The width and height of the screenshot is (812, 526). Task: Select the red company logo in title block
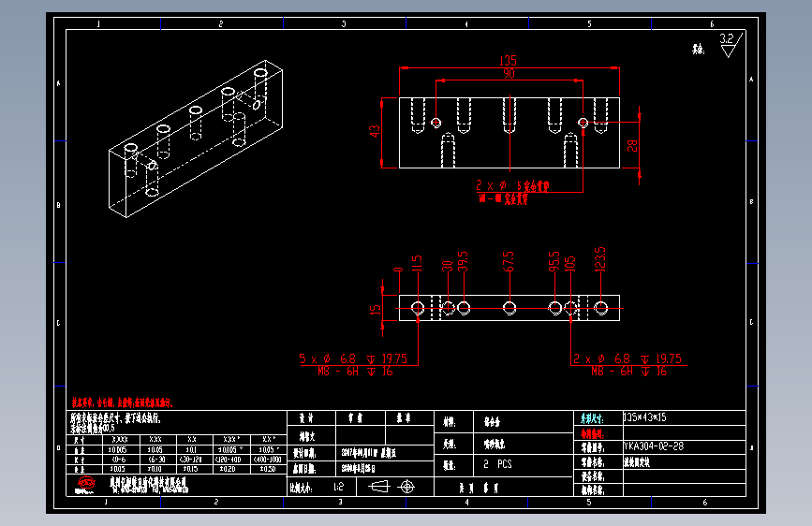(85, 485)
